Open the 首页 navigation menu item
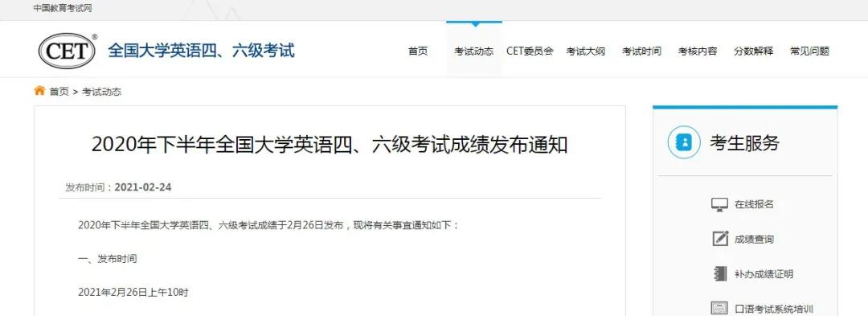Image resolution: width=868 pixels, height=316 pixels. (x=418, y=51)
